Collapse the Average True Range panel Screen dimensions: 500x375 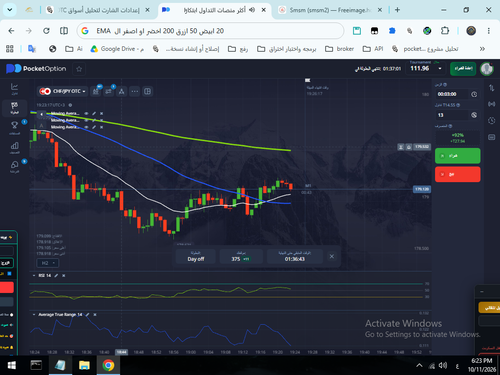(x=34, y=315)
